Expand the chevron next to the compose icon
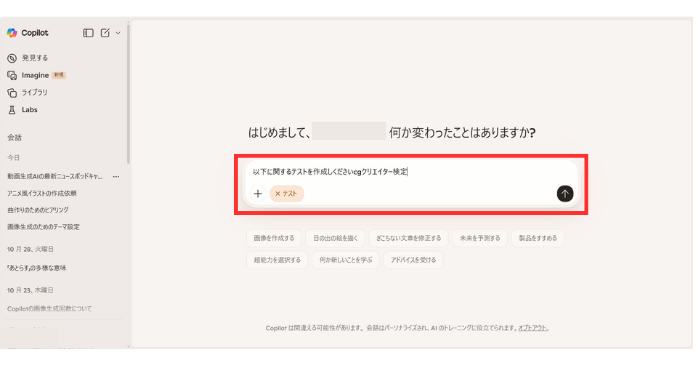The height and width of the screenshot is (365, 698). point(118,33)
